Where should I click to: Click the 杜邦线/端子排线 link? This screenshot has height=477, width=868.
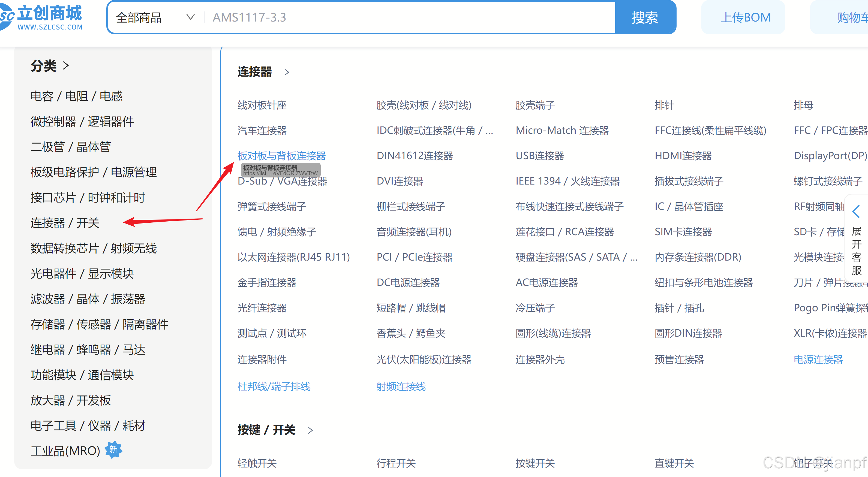coord(274,386)
